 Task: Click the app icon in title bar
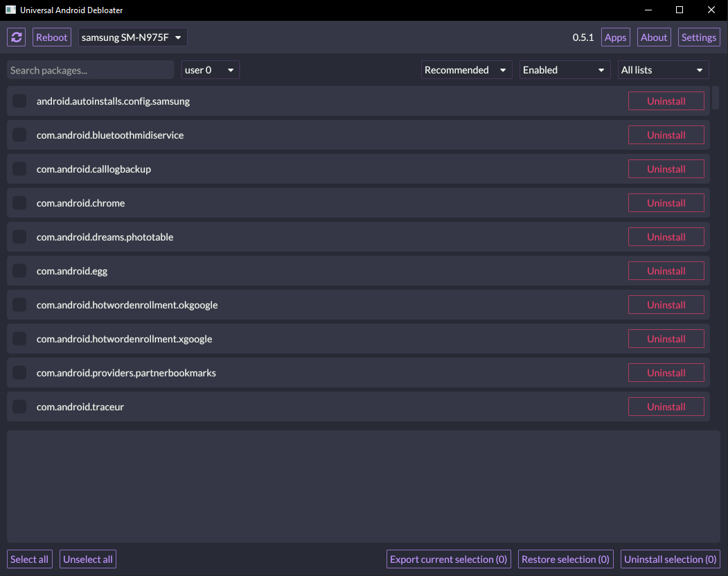tap(10, 10)
